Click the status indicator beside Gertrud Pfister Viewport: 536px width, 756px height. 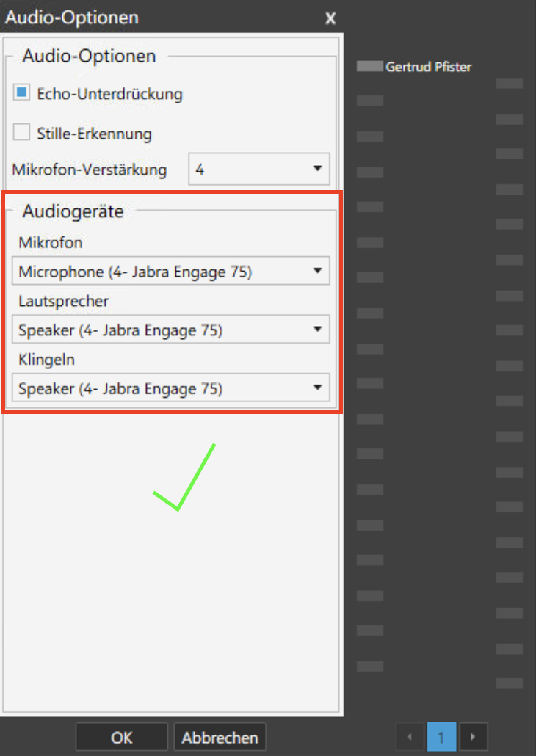click(x=370, y=67)
